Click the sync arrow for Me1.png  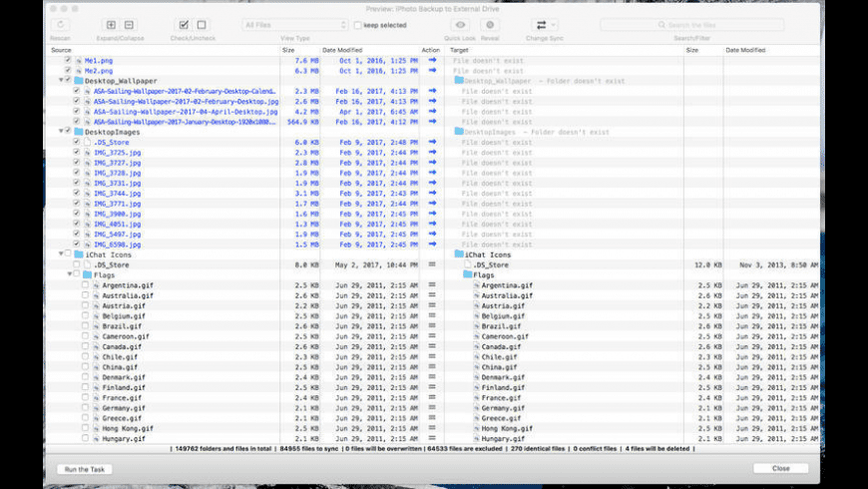pyautogui.click(x=432, y=60)
